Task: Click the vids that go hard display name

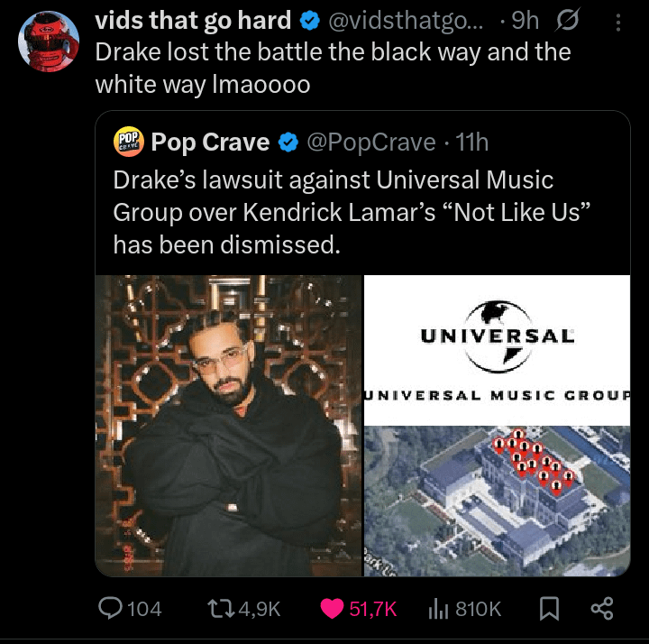Action: pyautogui.click(x=193, y=20)
